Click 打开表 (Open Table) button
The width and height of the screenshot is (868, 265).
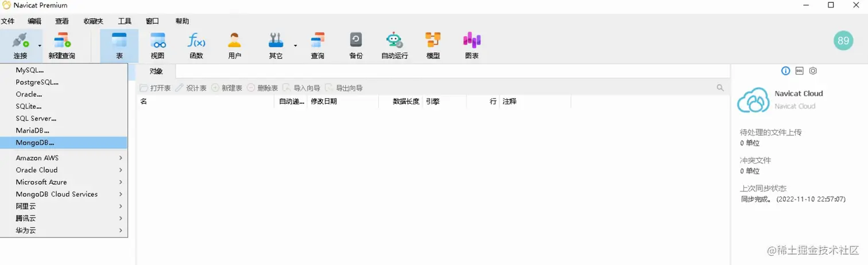point(155,88)
